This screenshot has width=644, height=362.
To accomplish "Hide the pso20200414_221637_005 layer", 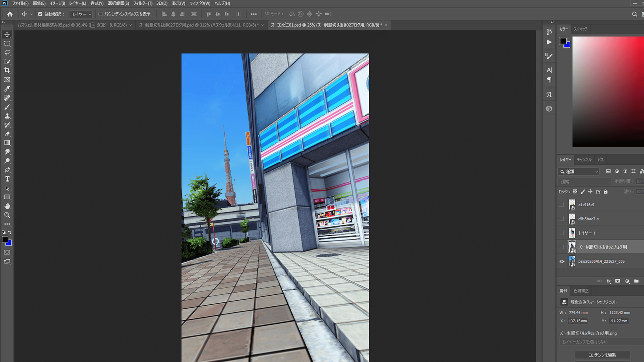I will click(x=562, y=261).
